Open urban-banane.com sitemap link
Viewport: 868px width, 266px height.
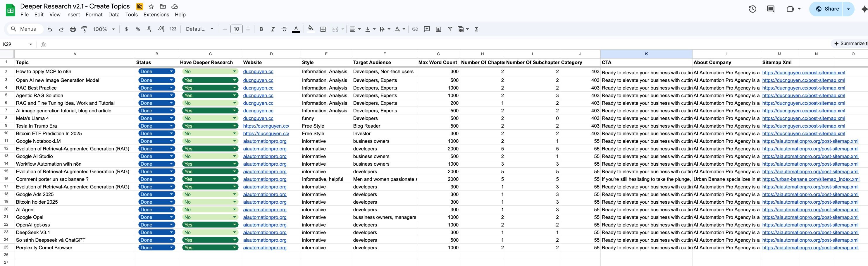811,179
